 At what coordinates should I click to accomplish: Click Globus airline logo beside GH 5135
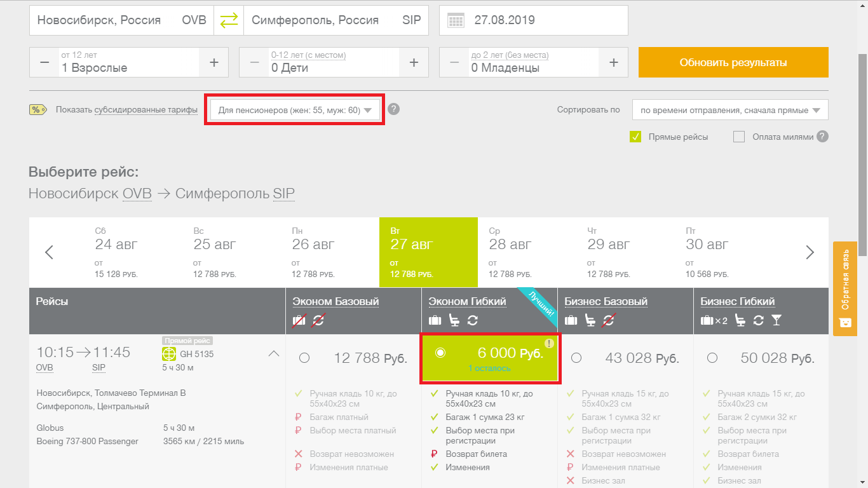click(x=169, y=354)
